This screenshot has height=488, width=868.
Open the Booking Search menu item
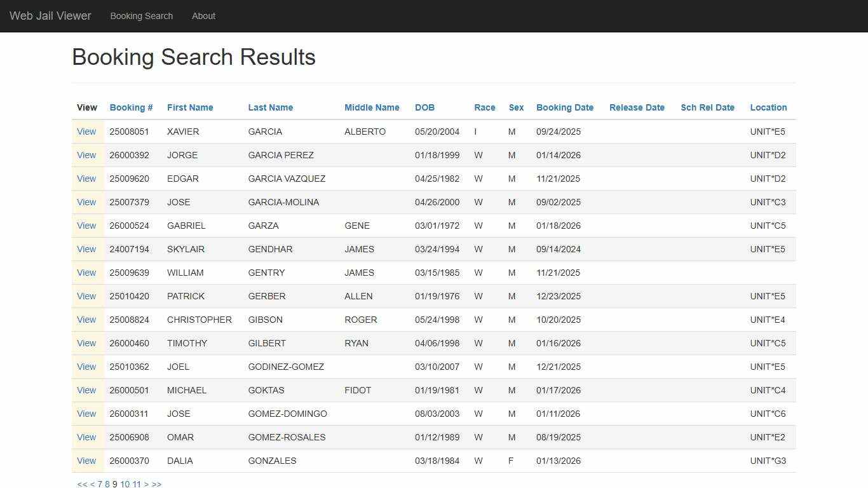(x=141, y=16)
